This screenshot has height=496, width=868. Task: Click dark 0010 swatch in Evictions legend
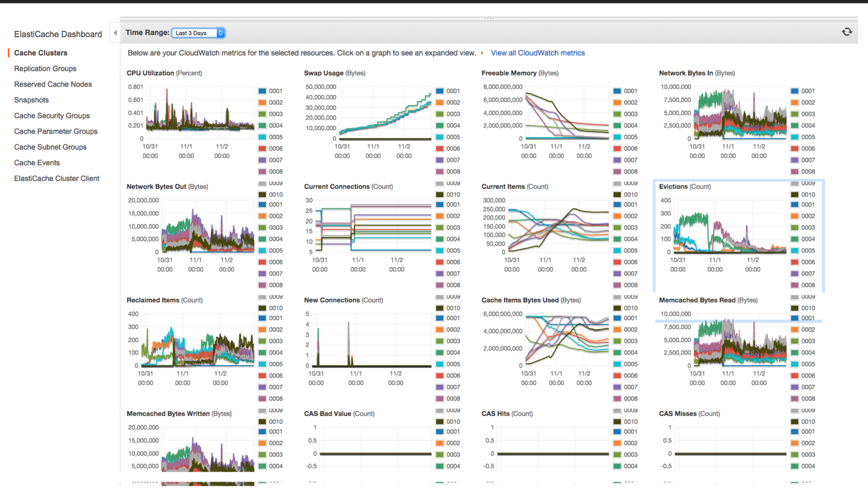click(795, 308)
